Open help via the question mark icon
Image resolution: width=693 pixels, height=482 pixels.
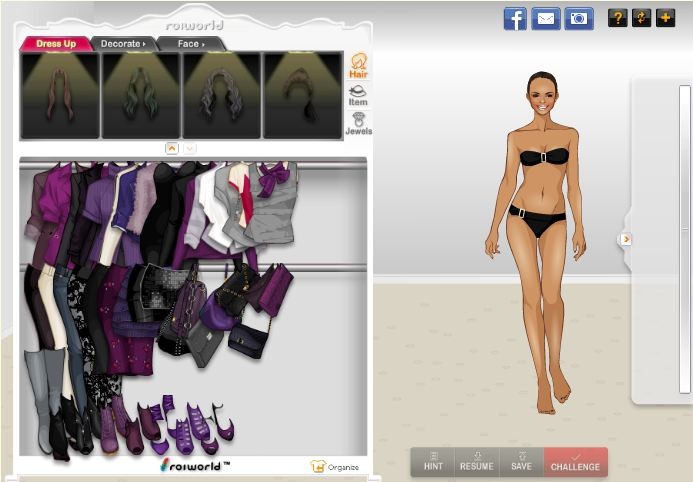click(618, 17)
